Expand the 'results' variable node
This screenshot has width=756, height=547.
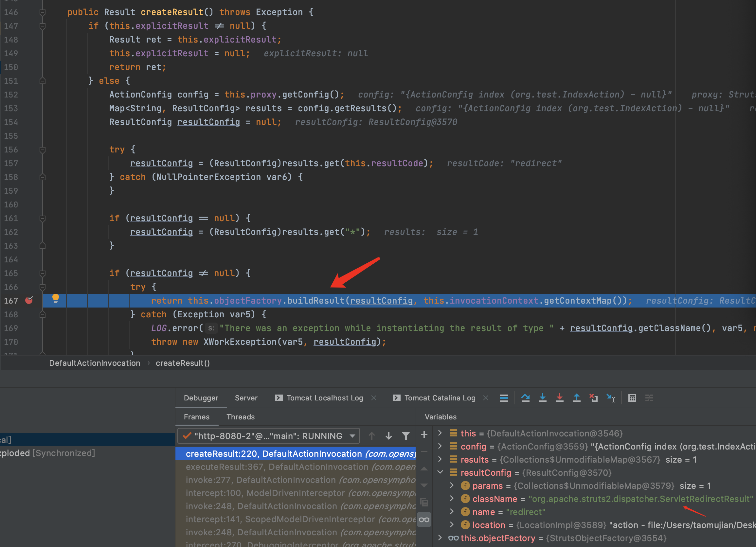(440, 459)
